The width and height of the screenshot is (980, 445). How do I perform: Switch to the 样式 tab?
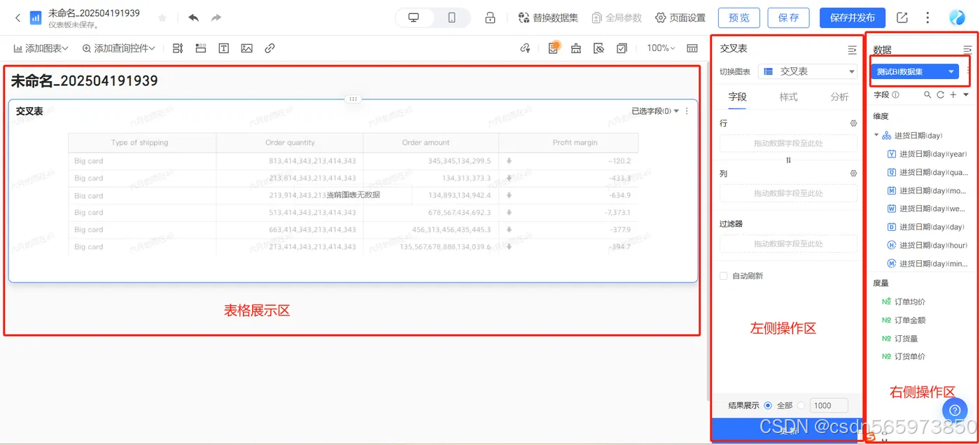pos(788,97)
